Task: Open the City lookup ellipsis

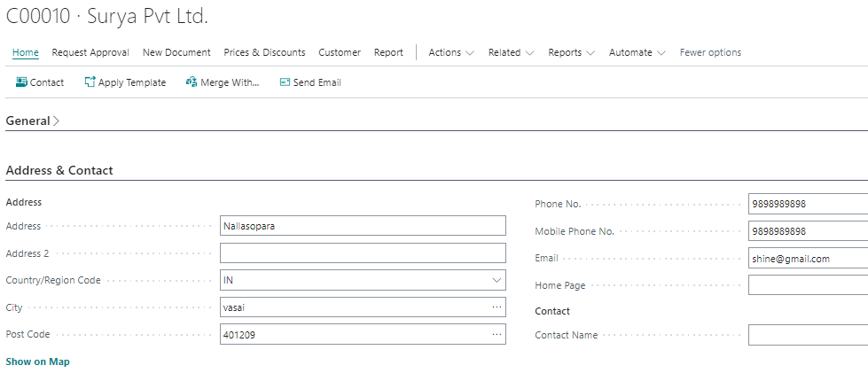Action: point(497,307)
